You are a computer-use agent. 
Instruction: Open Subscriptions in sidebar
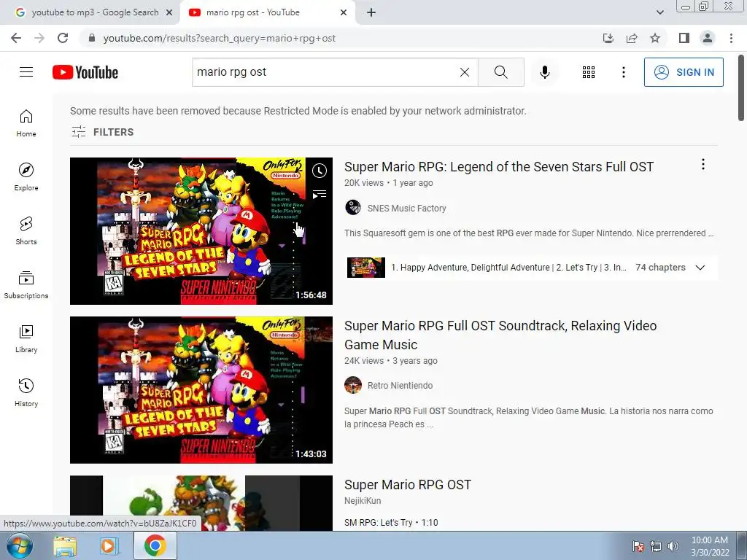pyautogui.click(x=26, y=285)
